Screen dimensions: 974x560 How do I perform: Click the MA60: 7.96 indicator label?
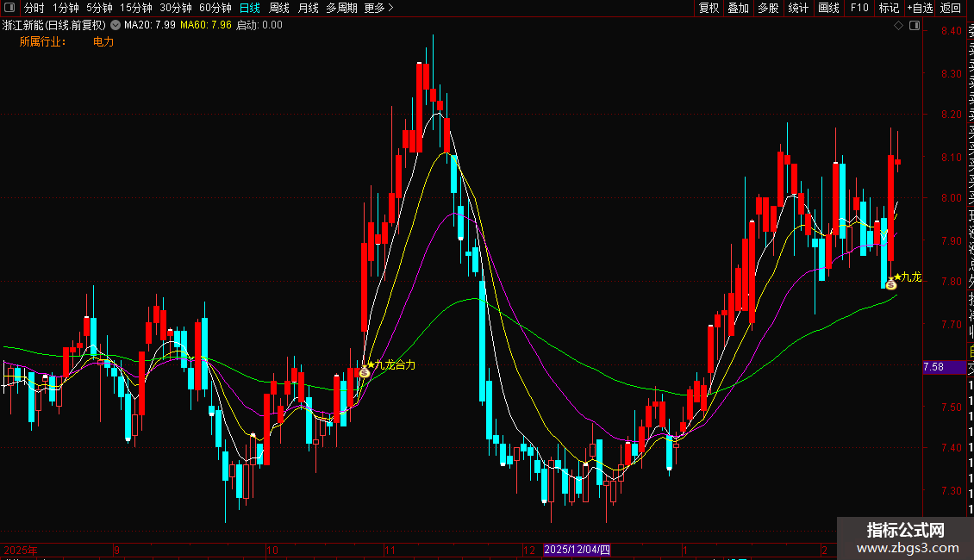point(206,26)
